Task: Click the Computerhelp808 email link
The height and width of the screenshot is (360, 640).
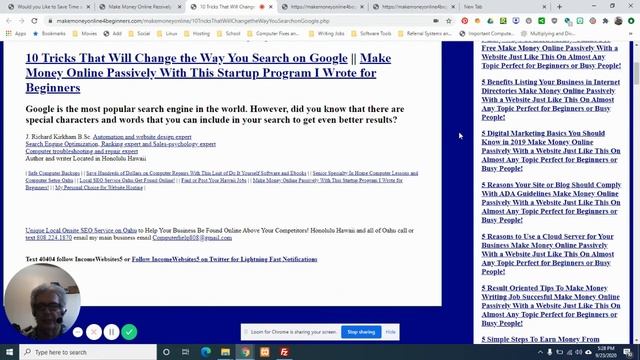Action: 192,238
